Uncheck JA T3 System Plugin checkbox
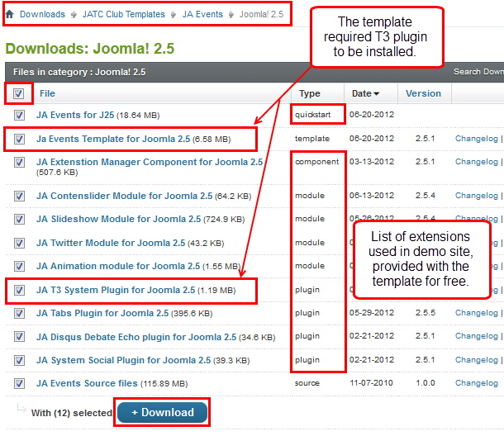 coord(19,291)
